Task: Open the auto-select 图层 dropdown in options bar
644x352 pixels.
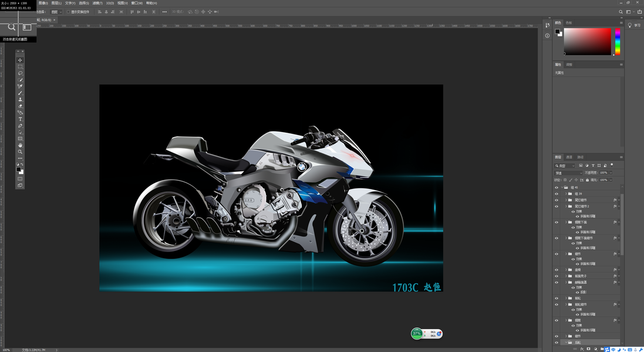Action: pyautogui.click(x=56, y=12)
